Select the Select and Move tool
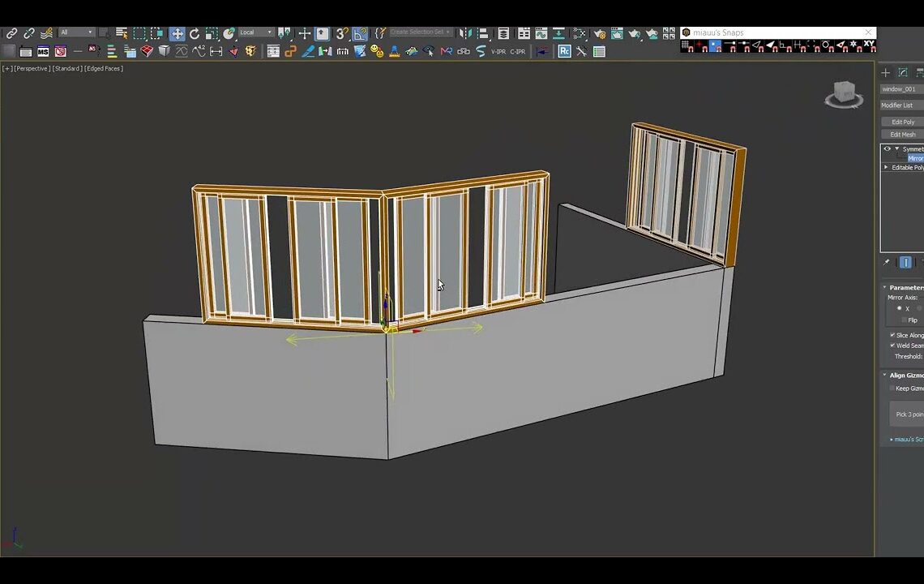The height and width of the screenshot is (584, 924). 178,32
